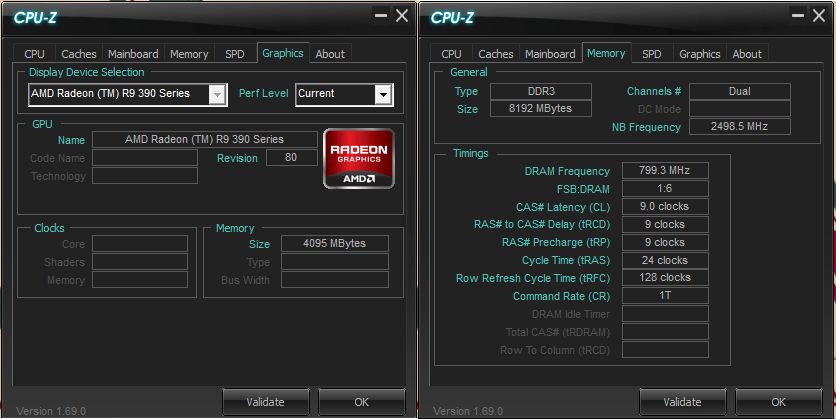The width and height of the screenshot is (836, 419).
Task: Click the tRFC 128 clocks value
Action: pyautogui.click(x=665, y=278)
